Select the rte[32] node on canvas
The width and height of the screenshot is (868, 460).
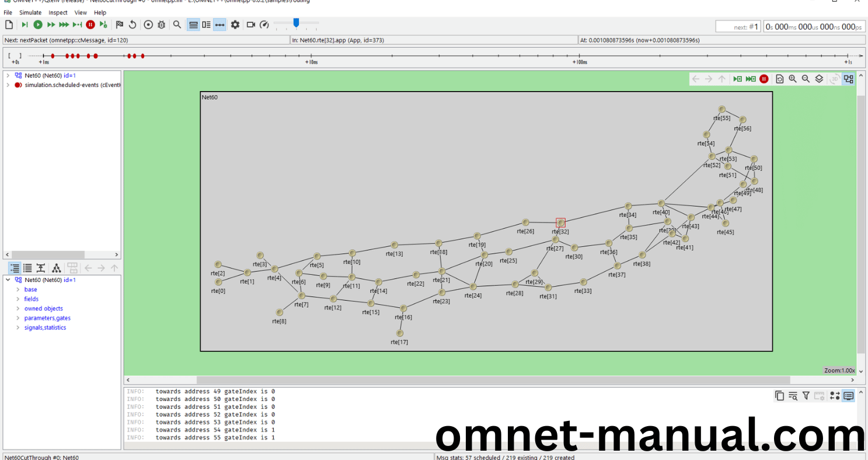click(560, 222)
